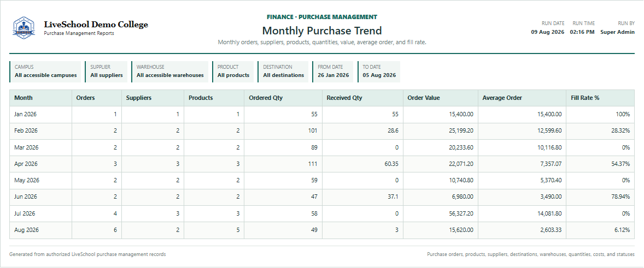Click the fill rate 54.37%
Viewport: 644px width, 268px height.
click(x=620, y=164)
